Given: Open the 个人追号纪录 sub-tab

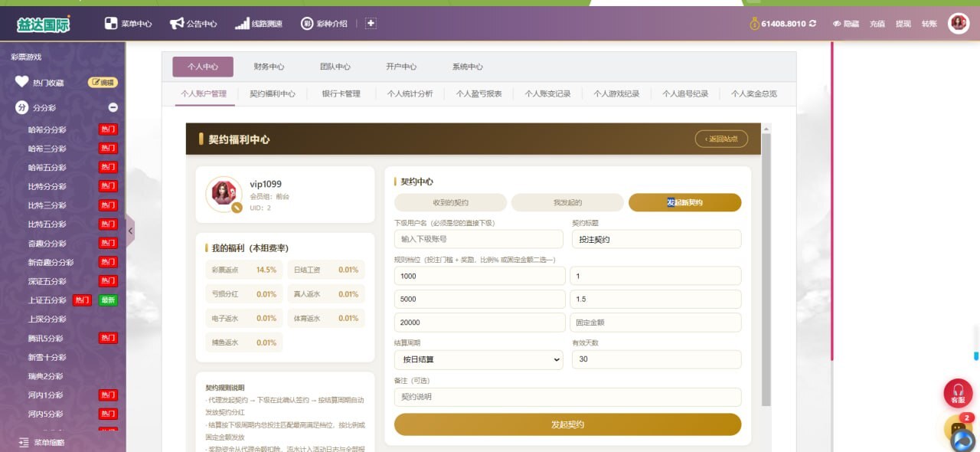Looking at the screenshot, I should point(685,93).
